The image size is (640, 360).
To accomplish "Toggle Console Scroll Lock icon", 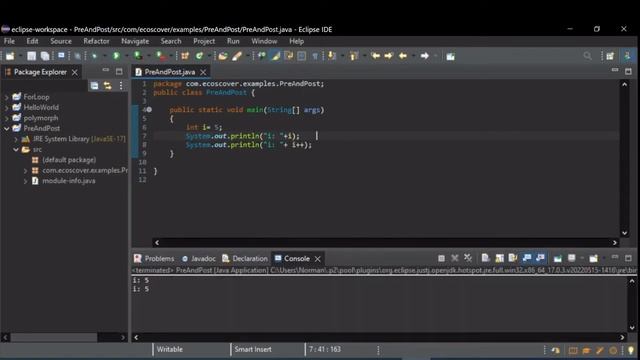I will (x=499, y=258).
